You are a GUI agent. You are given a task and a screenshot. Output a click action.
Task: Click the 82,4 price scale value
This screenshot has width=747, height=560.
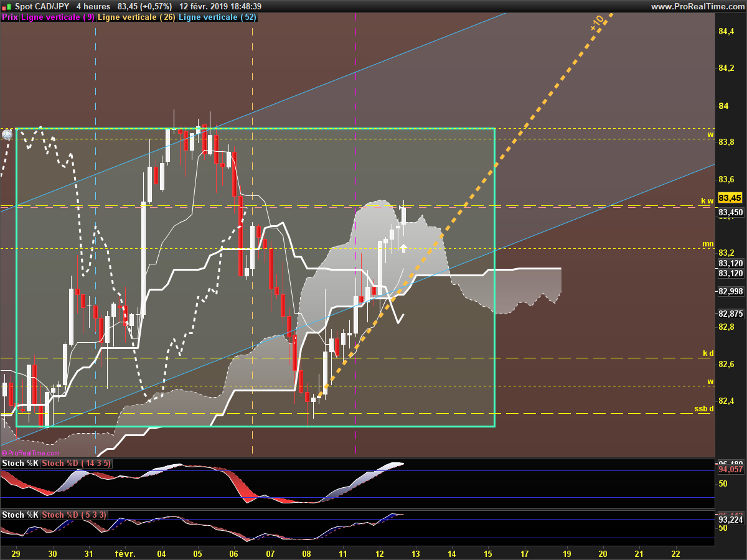click(726, 401)
